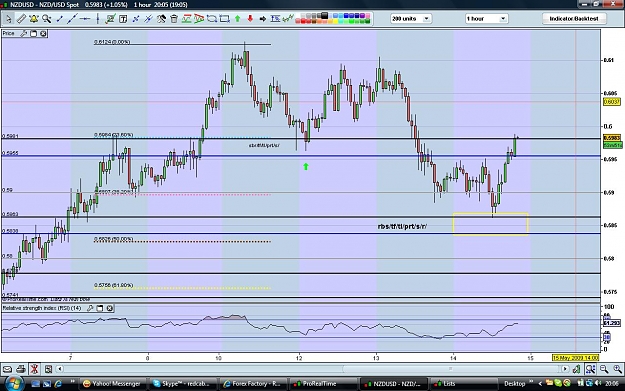This screenshot has width=625, height=391.
Task: Click the horizontal scrollbar thumb
Action: [451, 369]
